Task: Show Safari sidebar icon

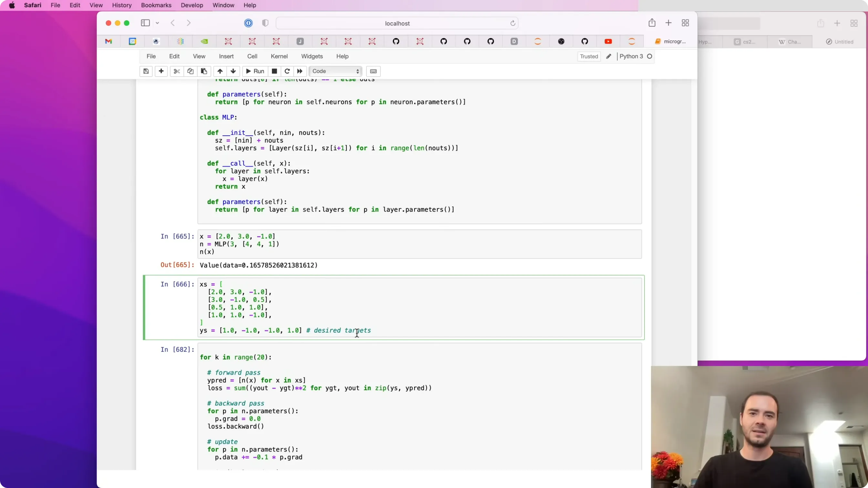Action: [x=145, y=23]
